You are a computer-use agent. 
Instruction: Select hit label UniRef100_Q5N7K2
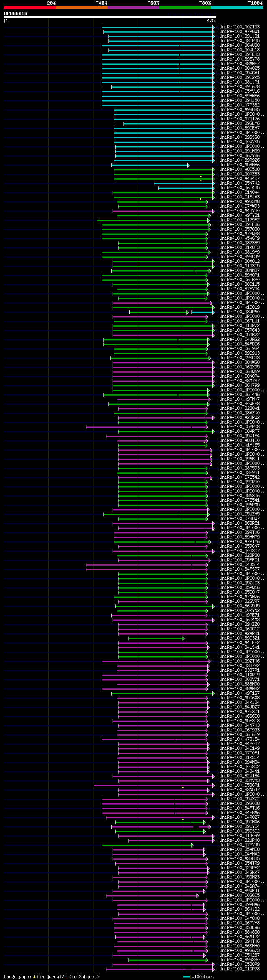(239, 183)
